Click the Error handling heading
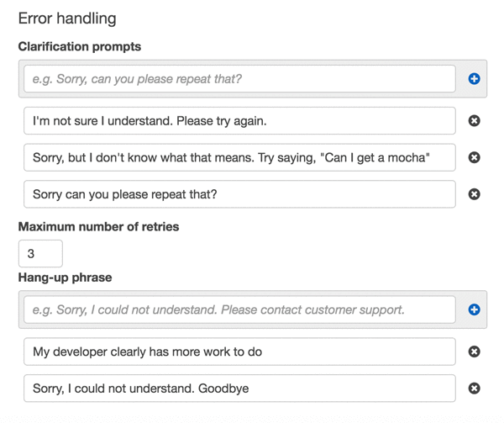The height and width of the screenshot is (423, 504). 67,18
